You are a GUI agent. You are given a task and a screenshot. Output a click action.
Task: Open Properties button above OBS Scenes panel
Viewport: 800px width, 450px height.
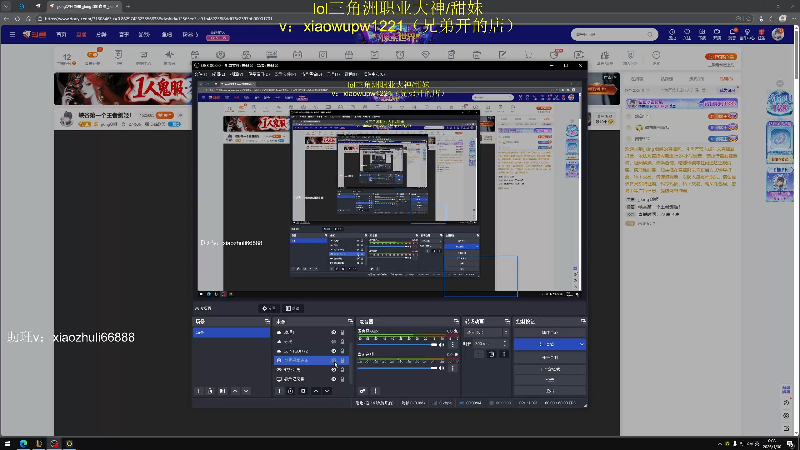[x=269, y=308]
